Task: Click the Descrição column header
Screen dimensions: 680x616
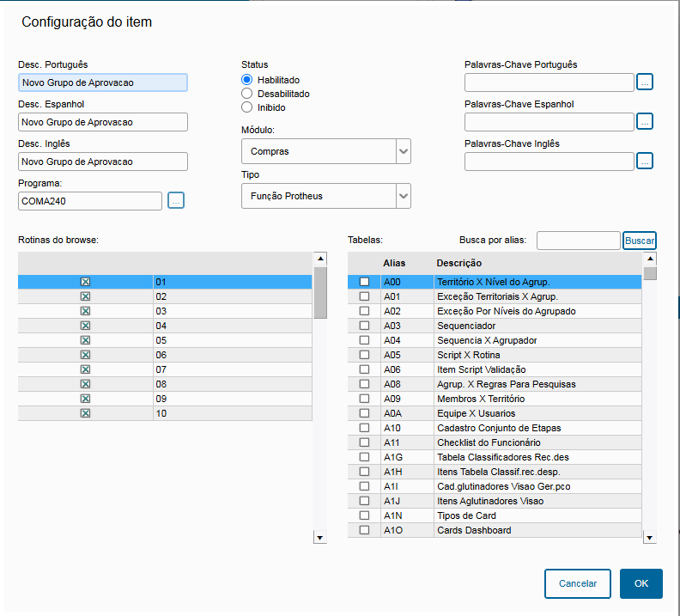Action: pos(458,263)
